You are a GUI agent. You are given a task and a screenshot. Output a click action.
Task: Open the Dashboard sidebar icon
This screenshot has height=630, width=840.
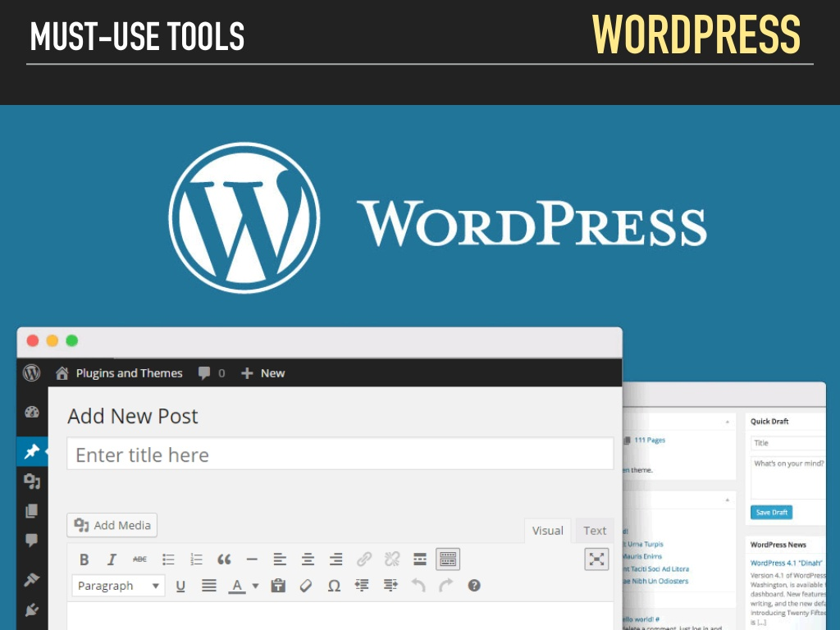click(x=32, y=412)
